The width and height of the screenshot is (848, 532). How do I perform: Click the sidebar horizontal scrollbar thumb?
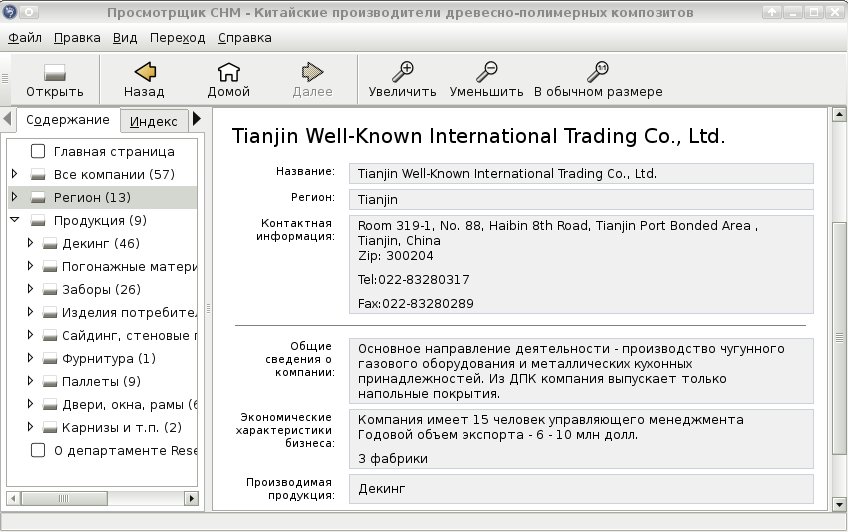coord(64,498)
